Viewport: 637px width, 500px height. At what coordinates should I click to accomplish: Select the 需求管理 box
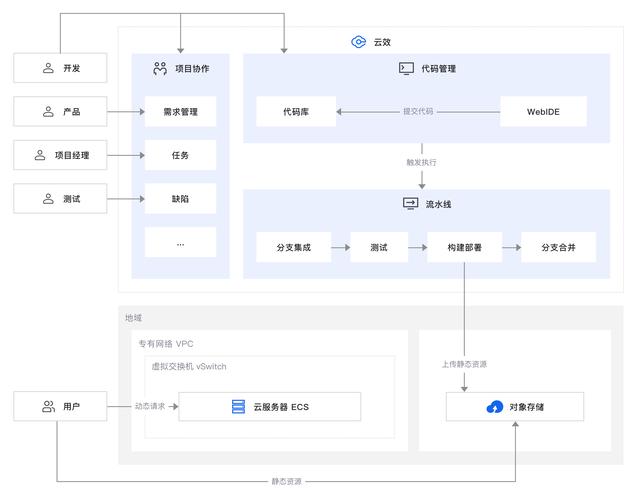pyautogui.click(x=180, y=112)
